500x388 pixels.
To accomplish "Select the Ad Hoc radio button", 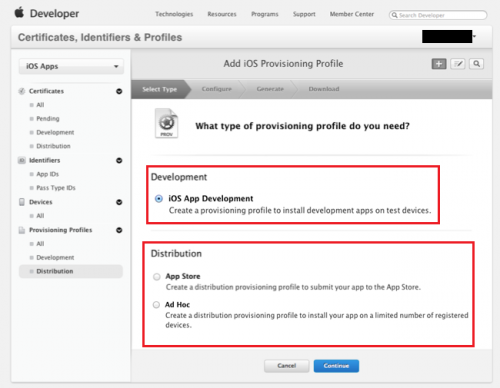I will pos(156,305).
